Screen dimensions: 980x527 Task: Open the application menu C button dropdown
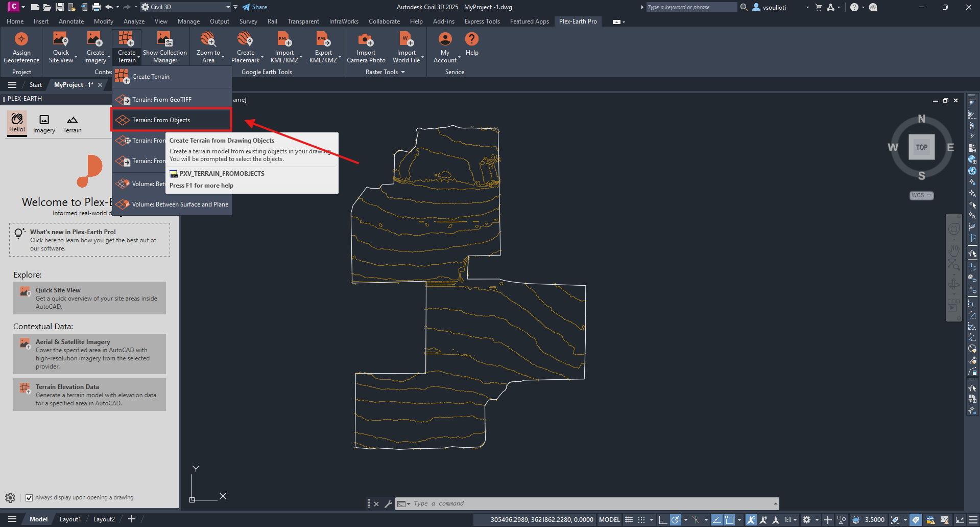(x=23, y=7)
